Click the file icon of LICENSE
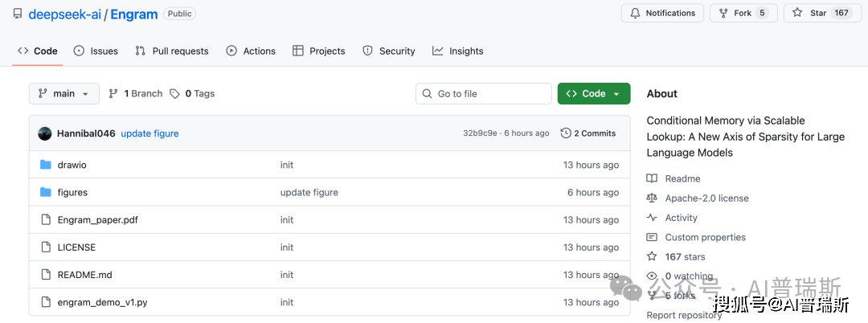Screen dimensions: 868x323 46,247
